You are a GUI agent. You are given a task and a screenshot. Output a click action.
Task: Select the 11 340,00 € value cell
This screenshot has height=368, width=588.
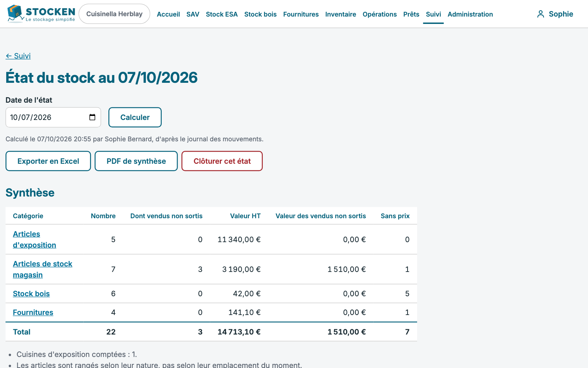(239, 240)
